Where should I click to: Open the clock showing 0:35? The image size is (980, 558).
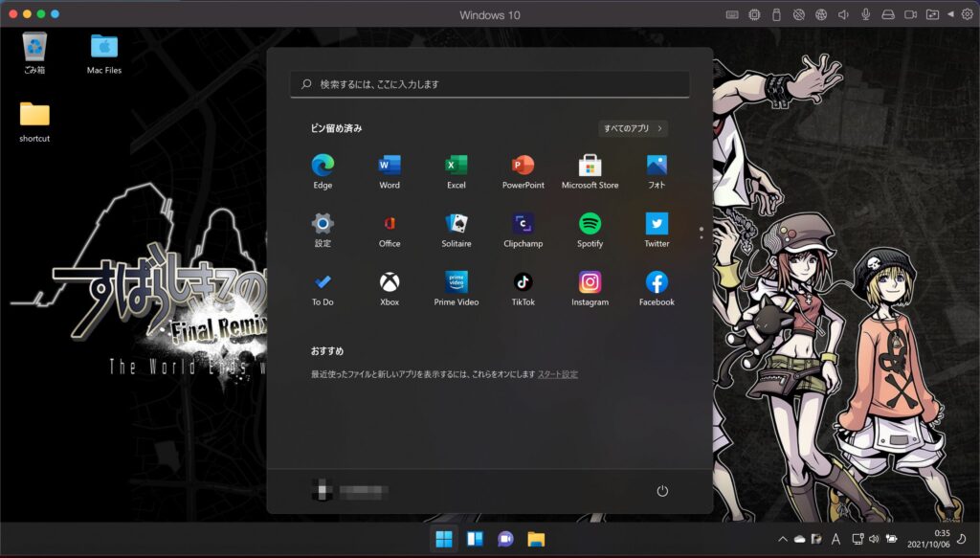(x=928, y=539)
